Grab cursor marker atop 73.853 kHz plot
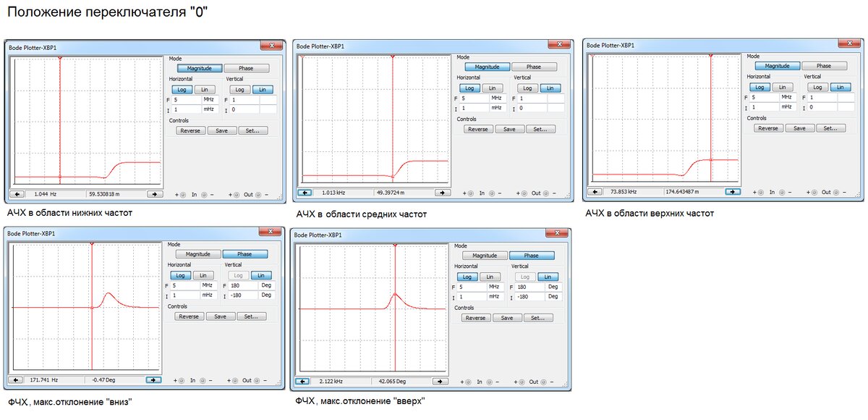This screenshot has height=420, width=868. [711, 56]
